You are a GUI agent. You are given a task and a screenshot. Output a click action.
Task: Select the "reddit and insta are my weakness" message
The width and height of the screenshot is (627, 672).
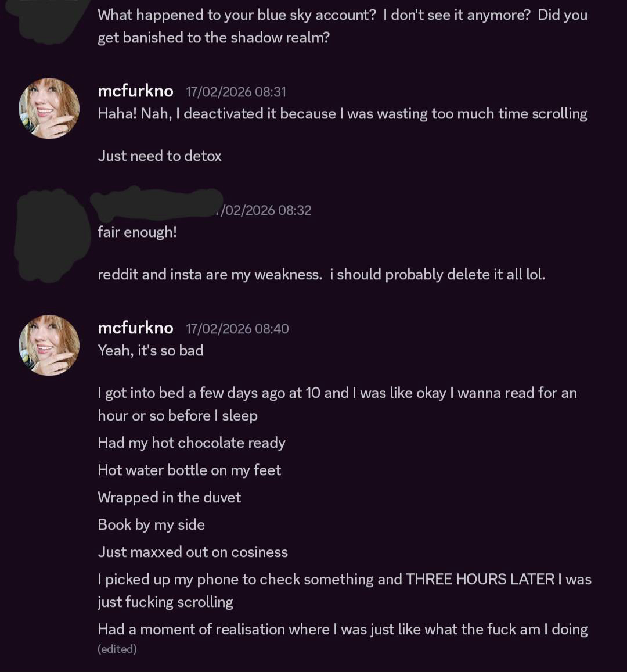[x=321, y=275]
